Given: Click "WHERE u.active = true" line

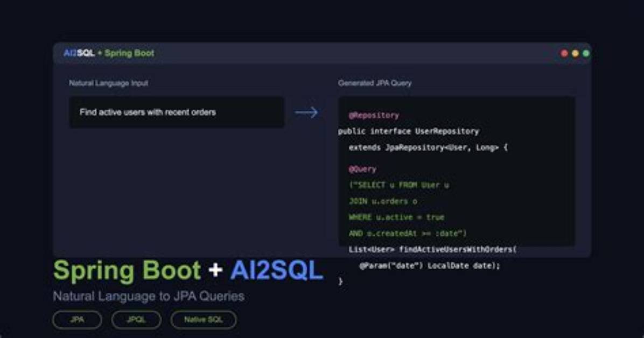Looking at the screenshot, I should (x=396, y=217).
